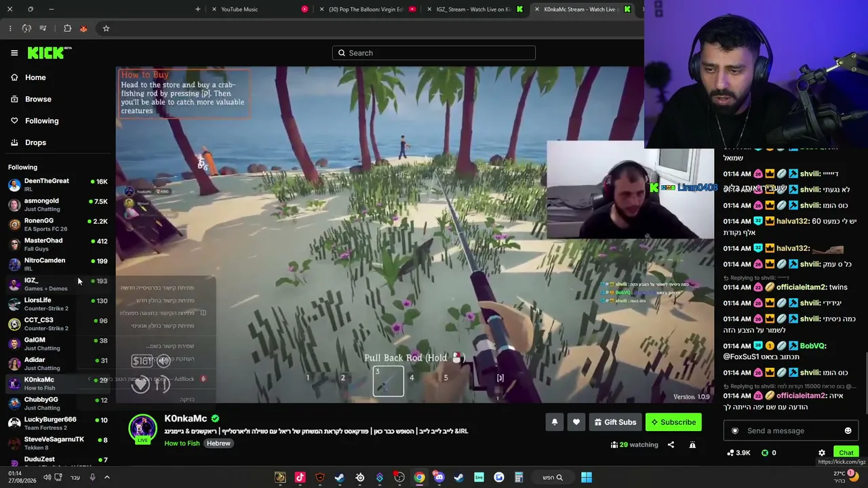868x488 pixels.
Task: Select SteveVeSagaruNTK in the Following list
Action: (x=58, y=443)
